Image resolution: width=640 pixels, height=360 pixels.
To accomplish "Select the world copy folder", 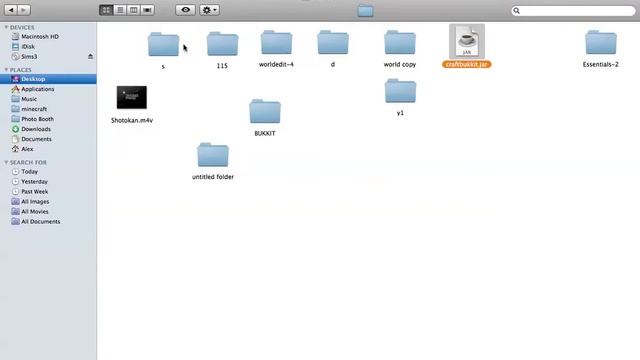I will click(x=400, y=42).
